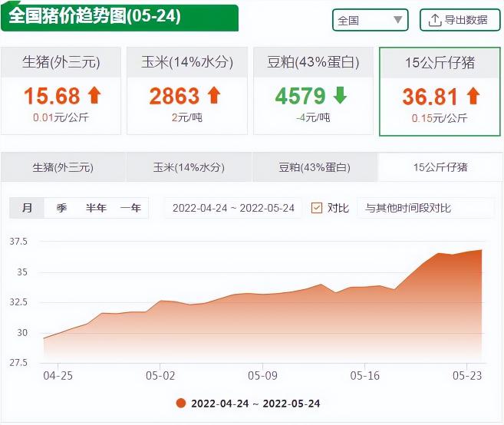This screenshot has height=425, width=504.
Task: Select the 月 time range option
Action: [x=27, y=208]
